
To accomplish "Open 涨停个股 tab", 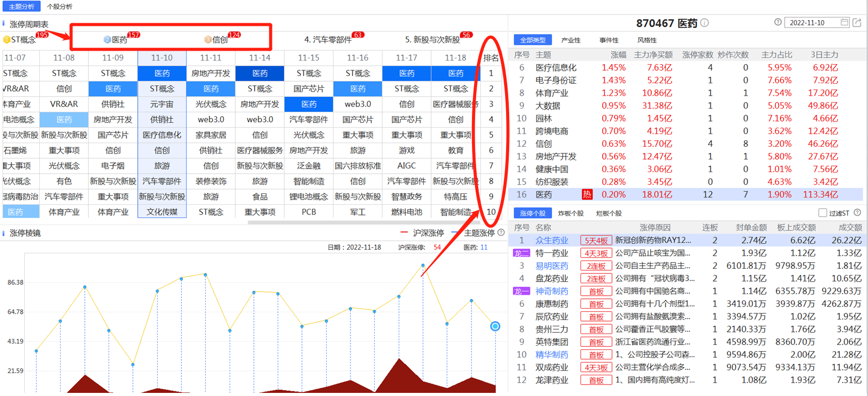I will tap(532, 213).
